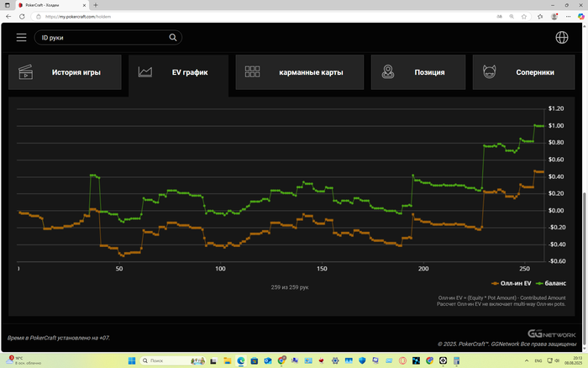588x368 pixels.
Task: Open the Позиция tab
Action: 418,72
